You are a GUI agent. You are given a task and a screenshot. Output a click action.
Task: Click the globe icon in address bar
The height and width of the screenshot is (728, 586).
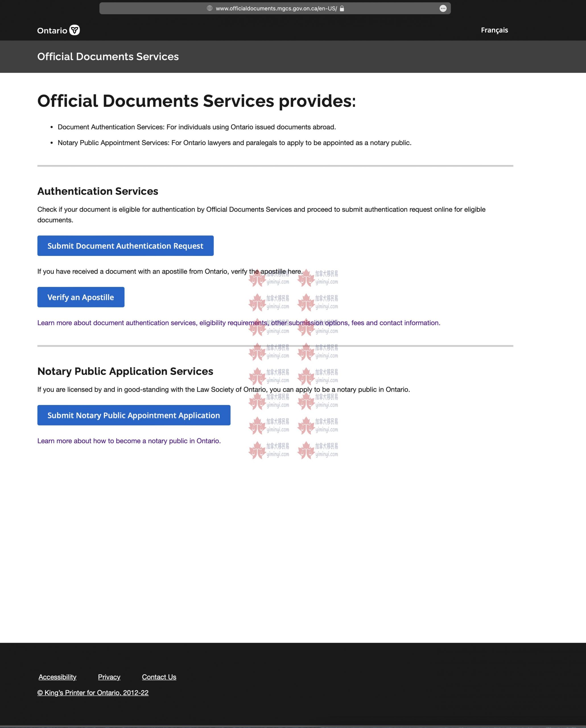point(209,8)
